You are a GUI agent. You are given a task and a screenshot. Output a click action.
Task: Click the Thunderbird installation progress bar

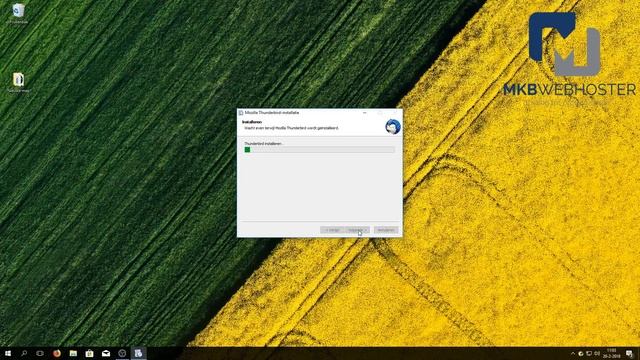pos(319,150)
